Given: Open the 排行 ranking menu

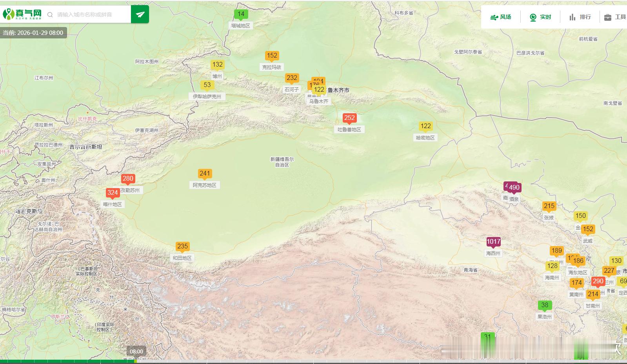Looking at the screenshot, I should 580,17.
